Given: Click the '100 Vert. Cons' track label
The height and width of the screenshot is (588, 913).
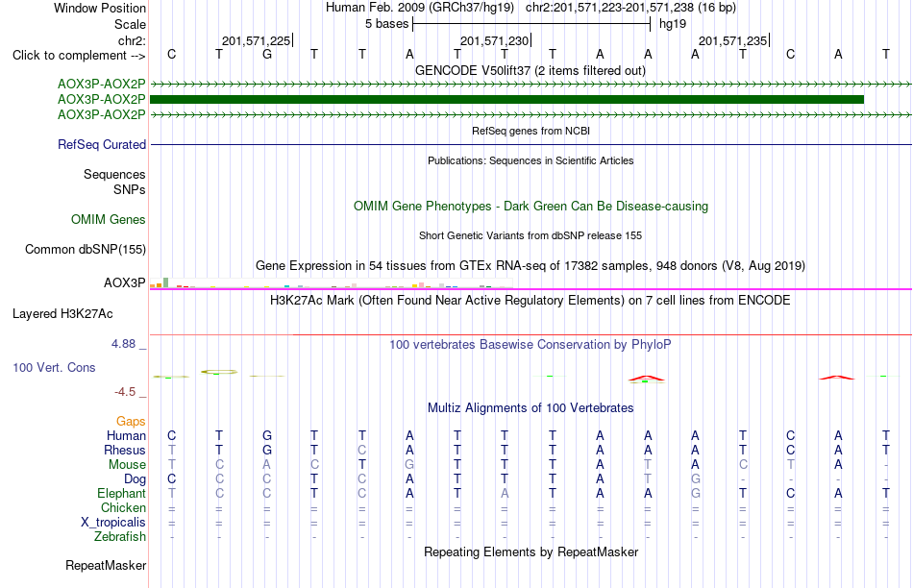Looking at the screenshot, I should click(54, 367).
